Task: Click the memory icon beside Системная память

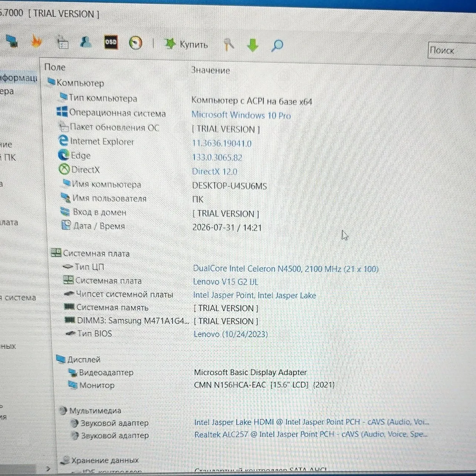Action: (x=70, y=307)
